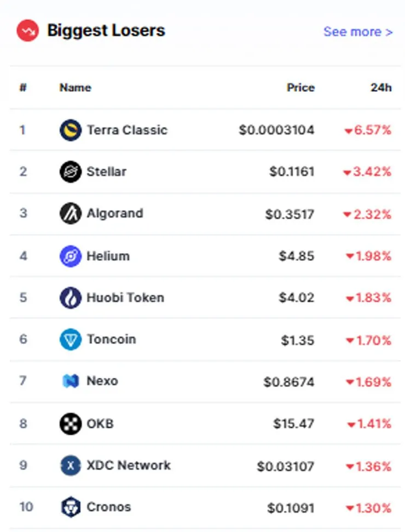The width and height of the screenshot is (405, 532).
Task: Open the Terra Classic name link
Action: pyautogui.click(x=127, y=130)
